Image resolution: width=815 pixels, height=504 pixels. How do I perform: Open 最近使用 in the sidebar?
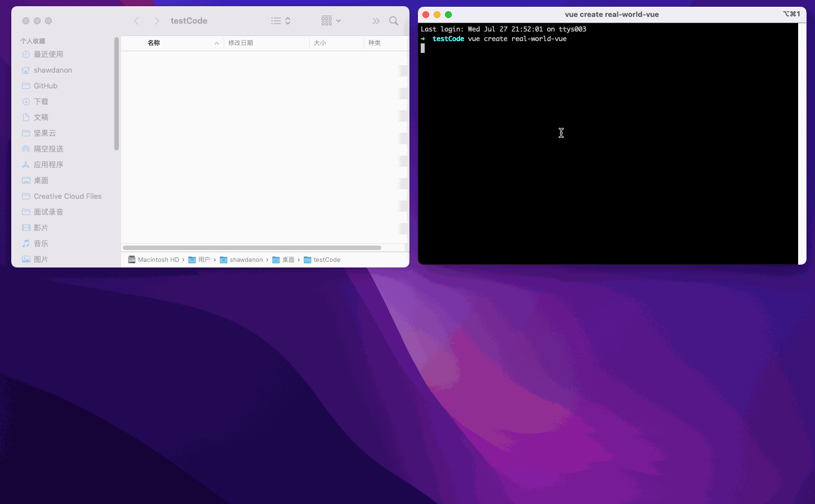pos(48,54)
